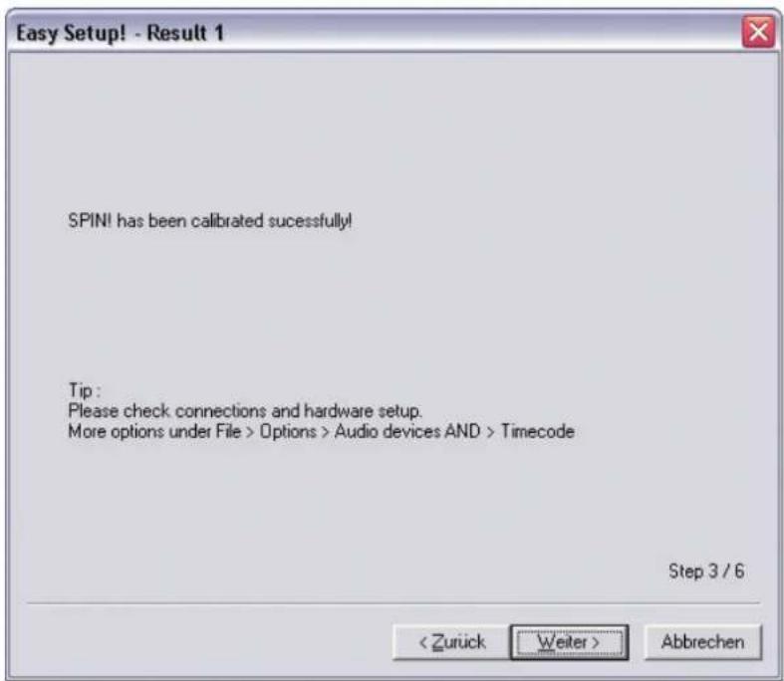Click the Audio devices AND text
Viewport: 784px width, 681px height.
coord(407,431)
